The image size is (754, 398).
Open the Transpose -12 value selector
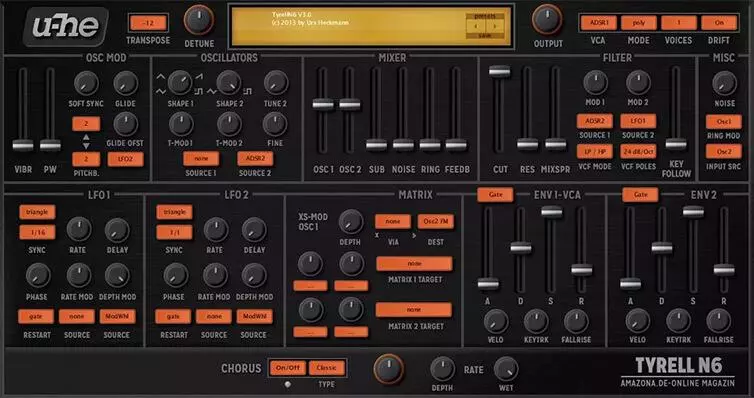[148, 23]
